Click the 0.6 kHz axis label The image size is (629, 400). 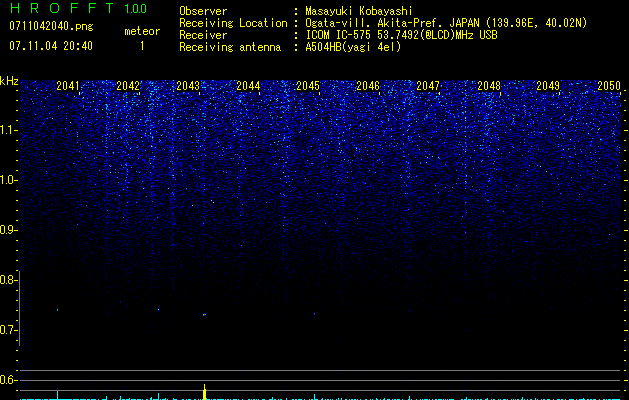[x=8, y=380]
